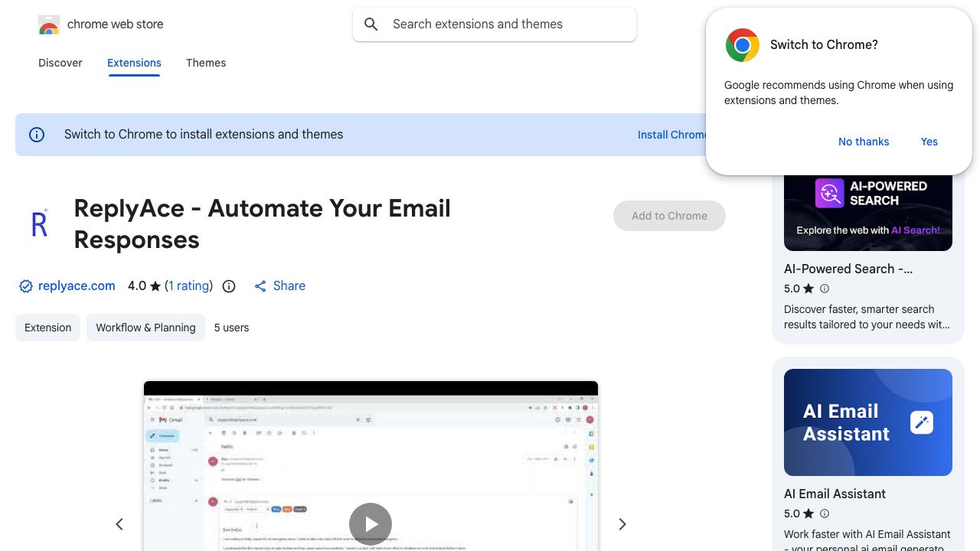
Task: Click the Chrome Web Store logo
Action: coord(49,24)
